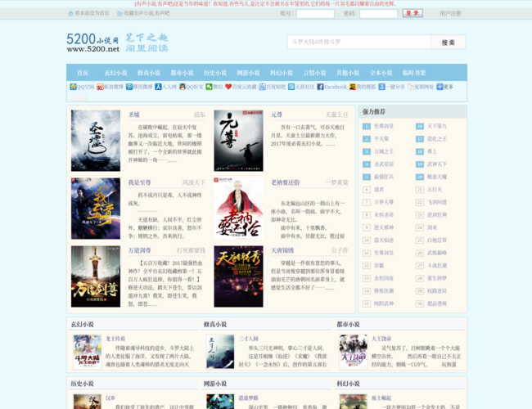Share to 微信 using its green icon

click(209, 87)
